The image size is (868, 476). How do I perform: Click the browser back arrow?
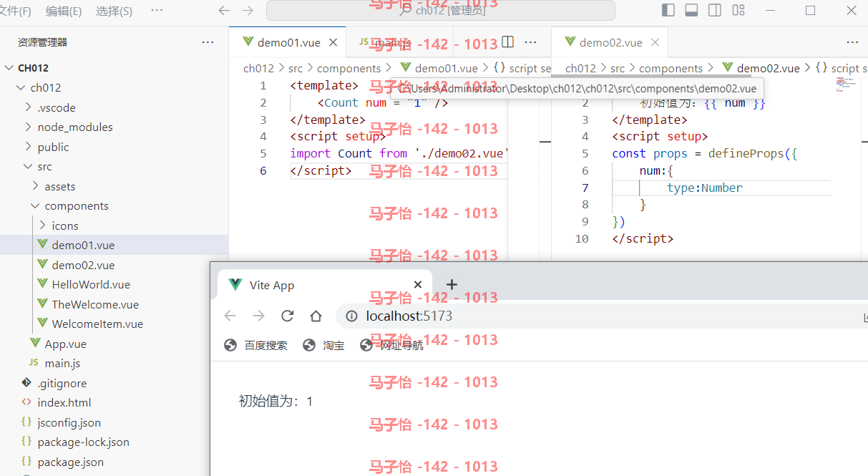coord(230,316)
